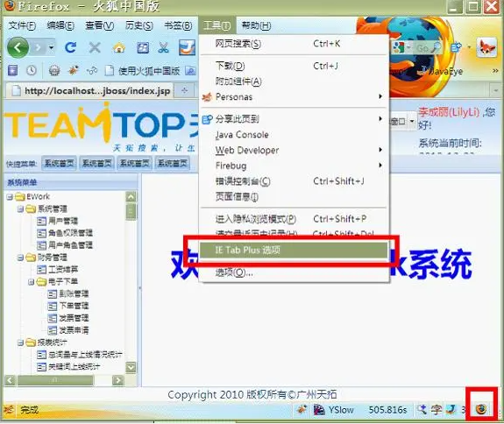
Task: Expand the Firebug submenu
Action: (294, 166)
